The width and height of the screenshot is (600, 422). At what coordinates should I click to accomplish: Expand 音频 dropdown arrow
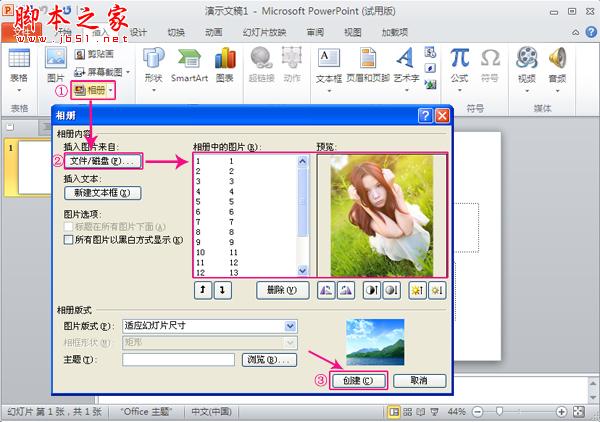point(558,91)
